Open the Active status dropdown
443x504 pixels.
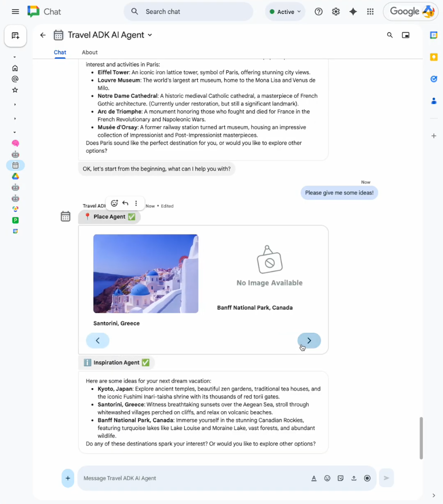[285, 11]
